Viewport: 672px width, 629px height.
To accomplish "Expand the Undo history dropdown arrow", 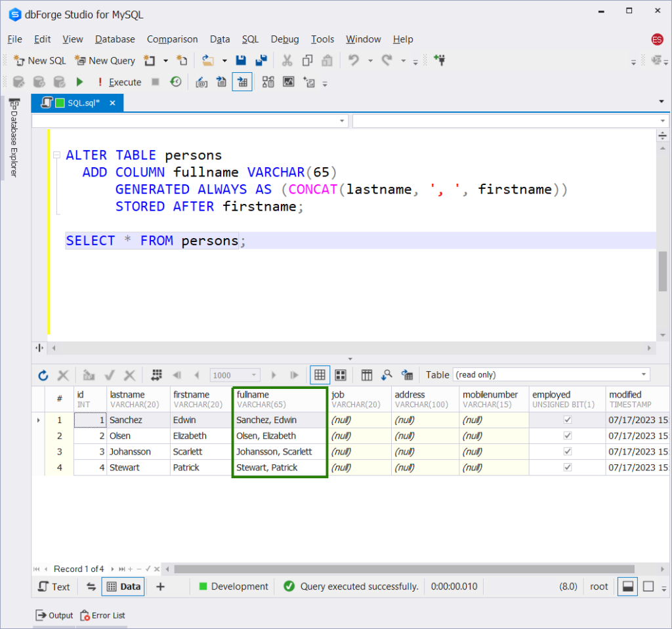I will point(370,61).
